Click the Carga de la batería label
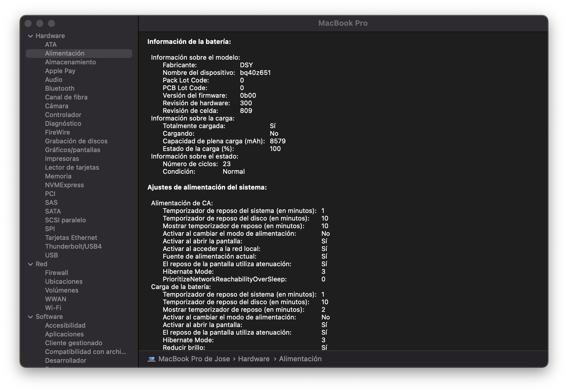 pos(181,287)
